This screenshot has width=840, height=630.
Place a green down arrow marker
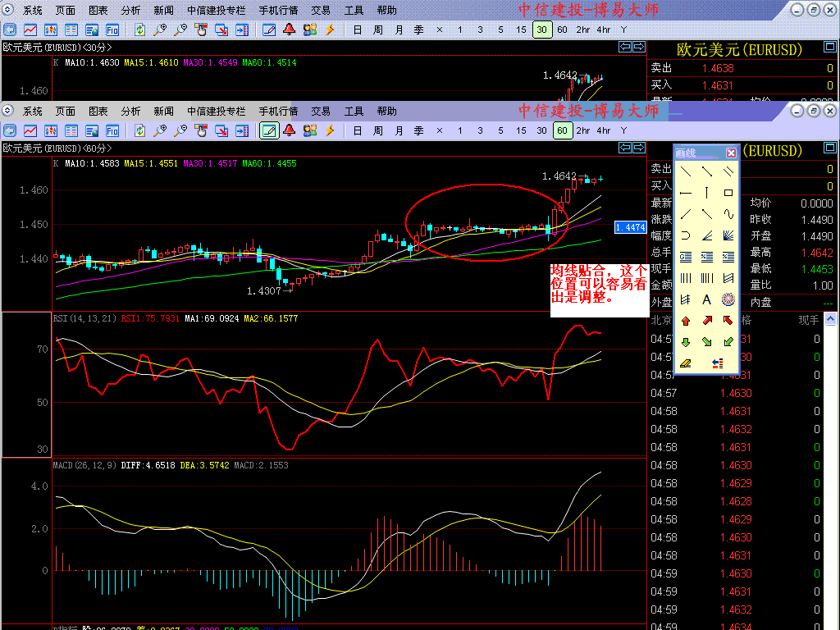tap(686, 342)
